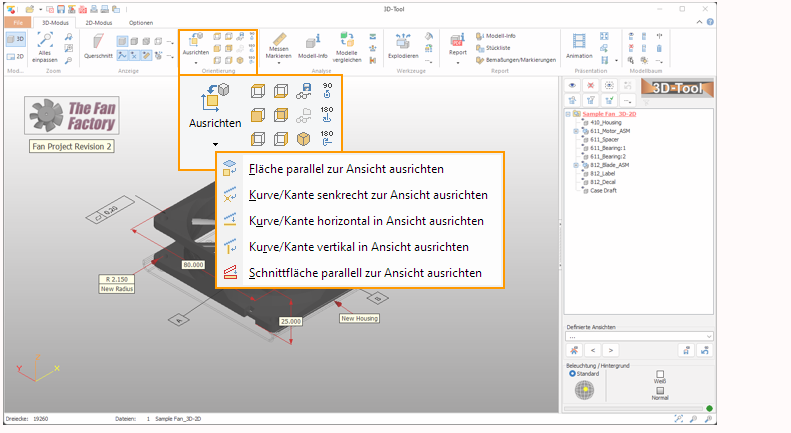Expand the 611_Motor_ASM tree node
Screen dimensions: 791x433
tap(575, 131)
